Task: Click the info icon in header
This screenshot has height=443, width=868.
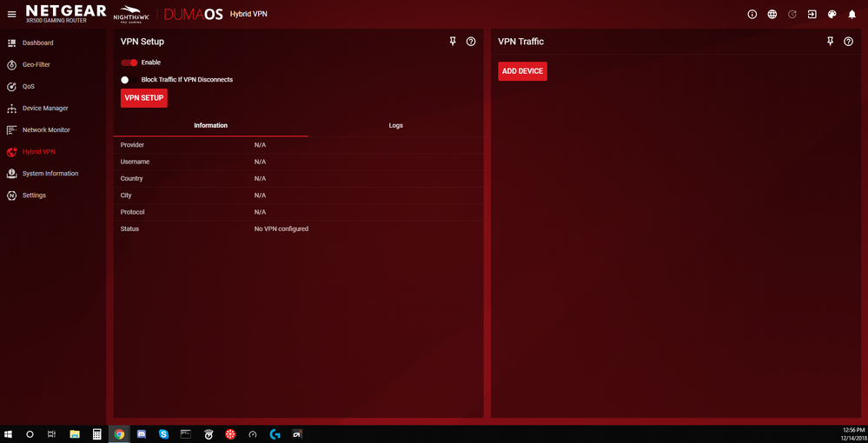Action: pos(752,15)
